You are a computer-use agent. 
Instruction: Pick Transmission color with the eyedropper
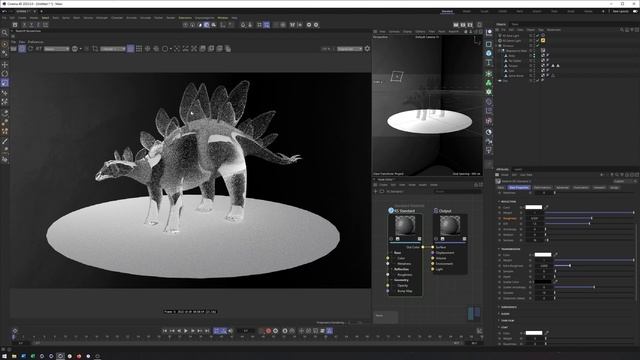pos(556,255)
